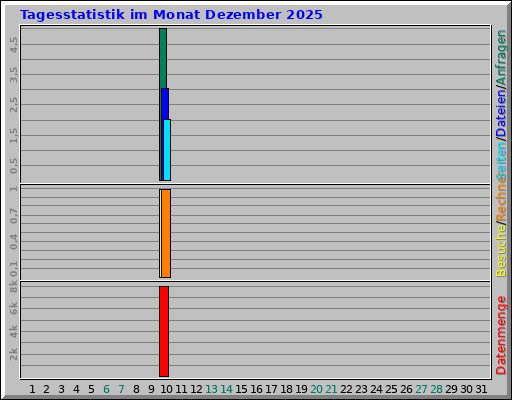Click the green Anfragen bar for day 10
Screen dimensions: 512x400
tap(163, 58)
